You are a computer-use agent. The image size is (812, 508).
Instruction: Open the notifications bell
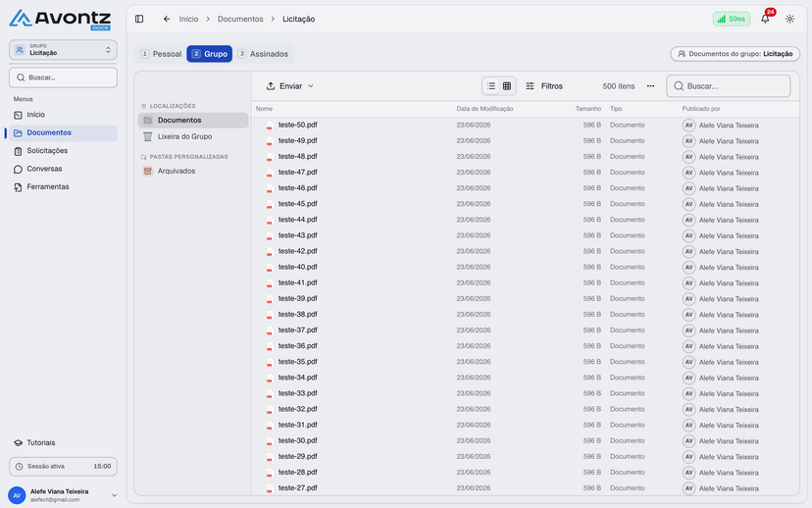(x=765, y=19)
